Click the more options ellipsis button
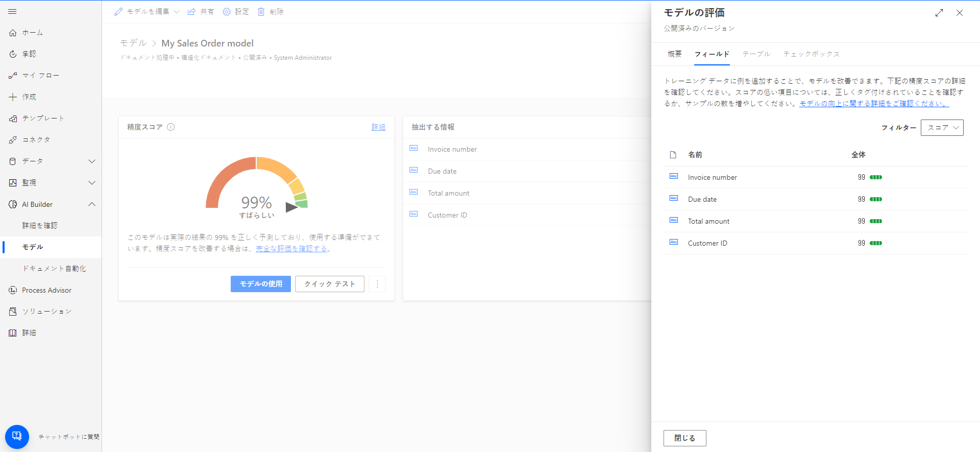Image resolution: width=980 pixels, height=452 pixels. (377, 284)
